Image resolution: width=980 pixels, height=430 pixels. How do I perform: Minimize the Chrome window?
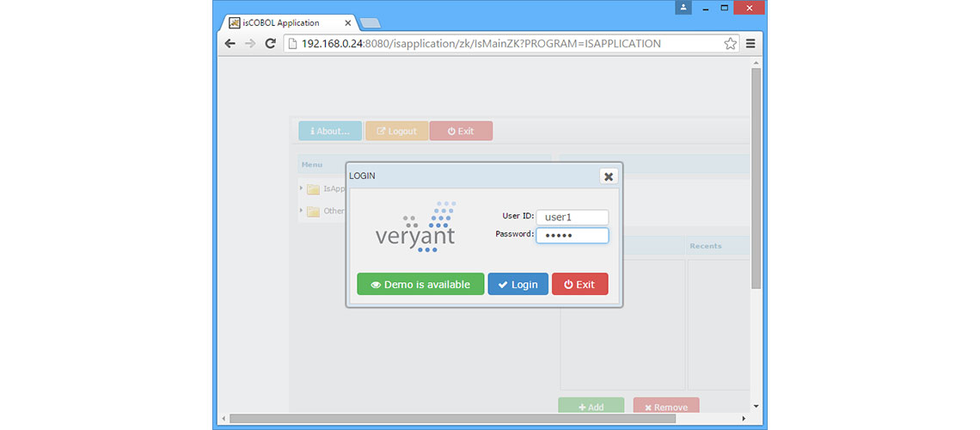coord(705,8)
